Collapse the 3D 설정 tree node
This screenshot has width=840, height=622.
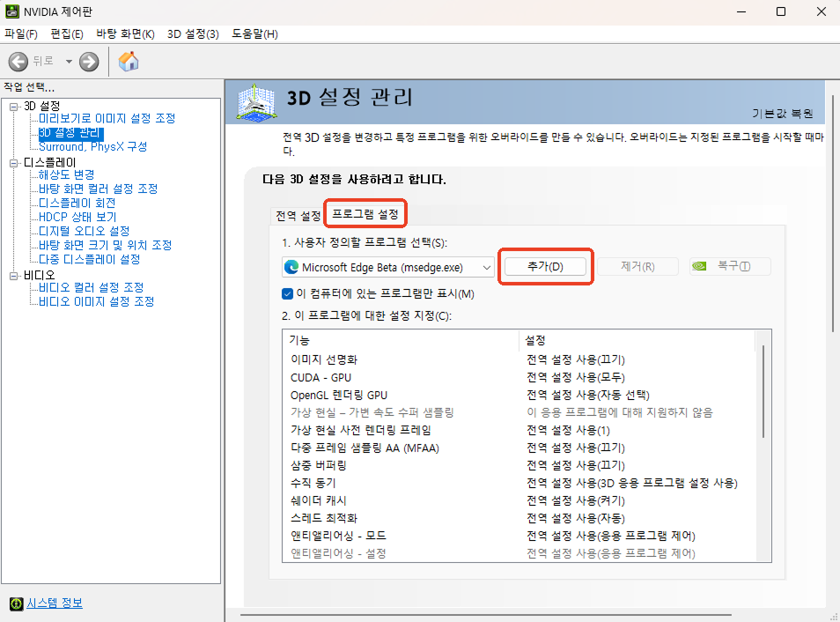pyautogui.click(x=14, y=107)
